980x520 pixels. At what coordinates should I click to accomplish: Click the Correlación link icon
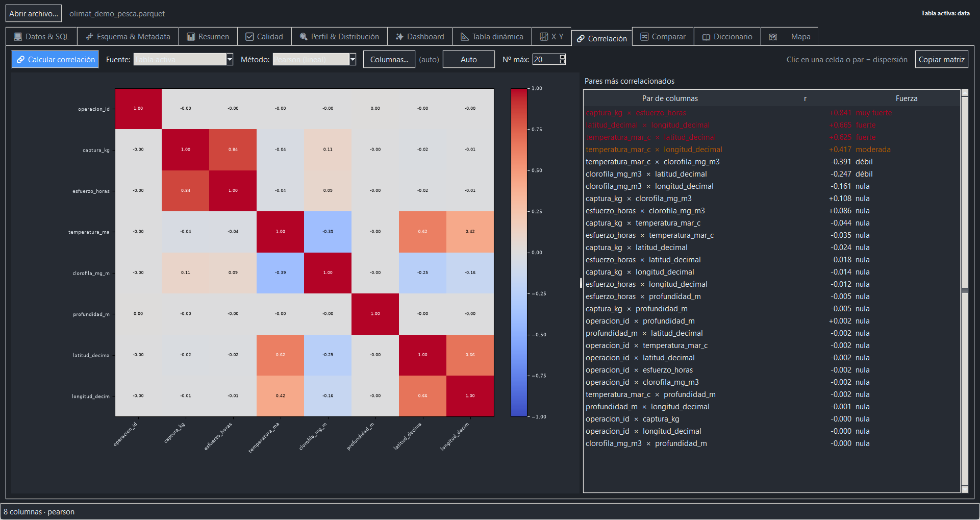[581, 39]
